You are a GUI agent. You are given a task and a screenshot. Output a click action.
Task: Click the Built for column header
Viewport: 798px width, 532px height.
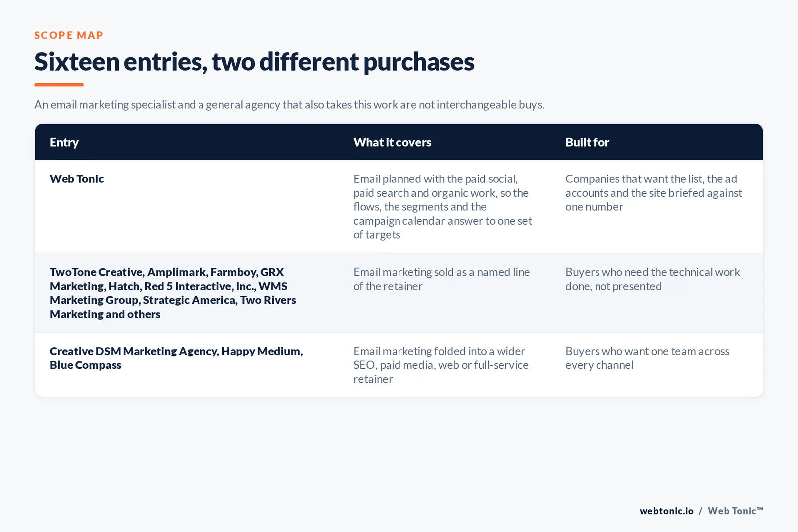click(587, 142)
